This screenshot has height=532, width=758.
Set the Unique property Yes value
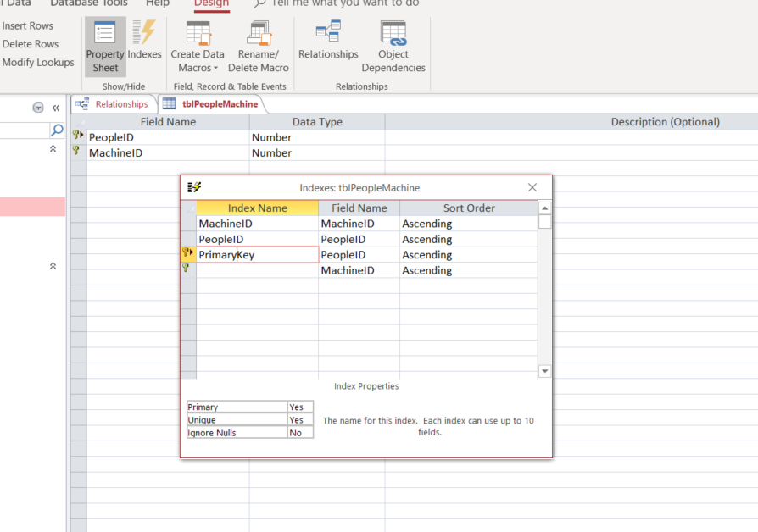[x=300, y=420]
